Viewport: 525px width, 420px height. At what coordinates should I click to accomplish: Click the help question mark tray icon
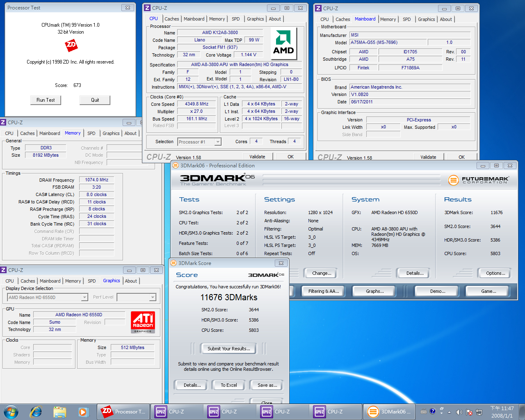(432, 411)
